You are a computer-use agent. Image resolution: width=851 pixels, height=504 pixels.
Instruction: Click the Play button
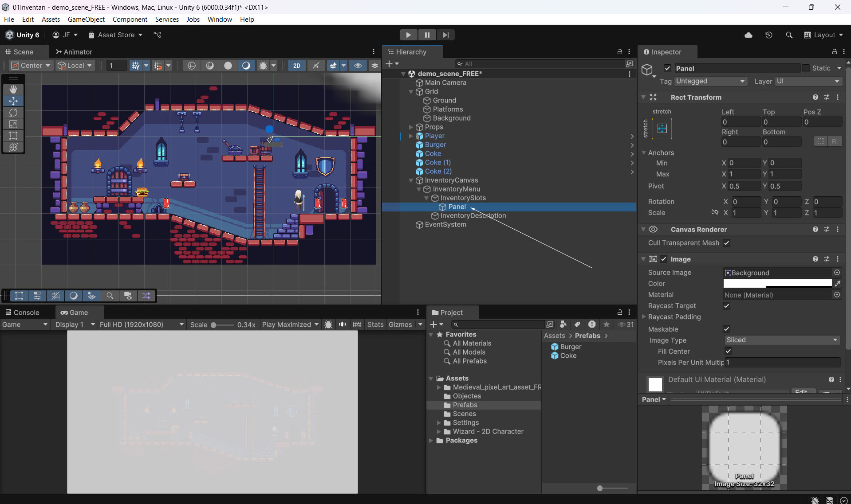pyautogui.click(x=408, y=35)
